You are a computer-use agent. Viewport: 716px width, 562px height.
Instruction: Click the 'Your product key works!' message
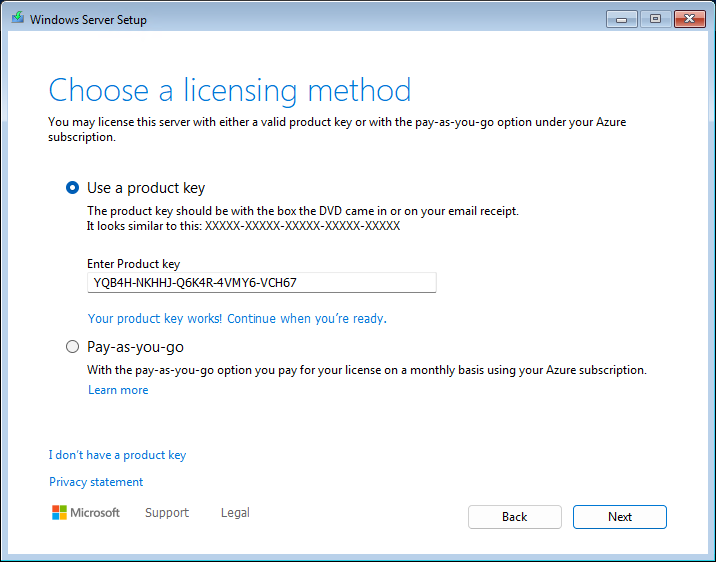pyautogui.click(x=237, y=318)
